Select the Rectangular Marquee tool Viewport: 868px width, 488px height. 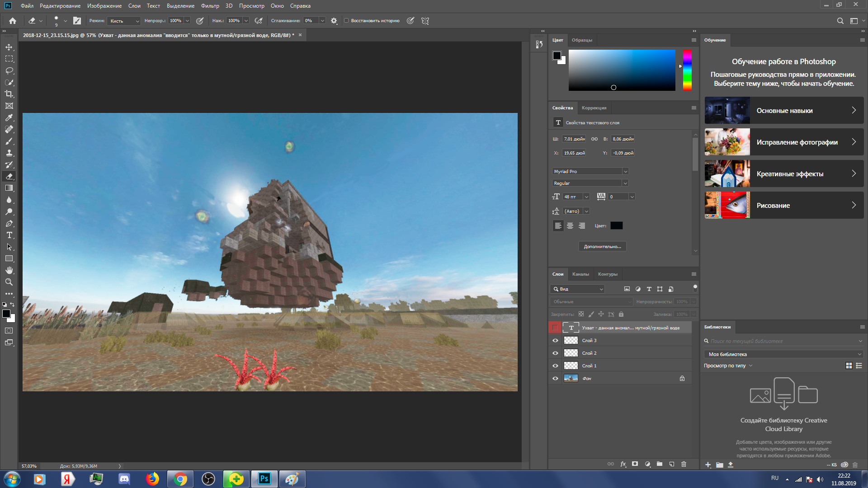[x=9, y=59]
